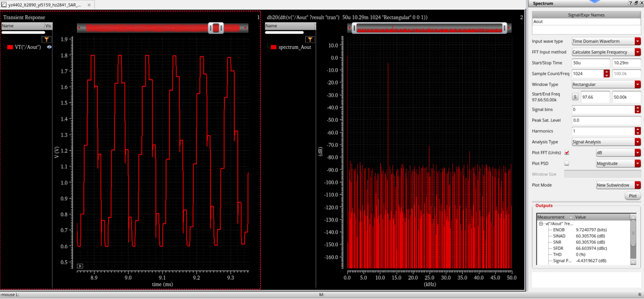This screenshot has height=299, width=644.
Task: Select the yz4402_lt2890 waveform window tab
Action: coord(44,5)
